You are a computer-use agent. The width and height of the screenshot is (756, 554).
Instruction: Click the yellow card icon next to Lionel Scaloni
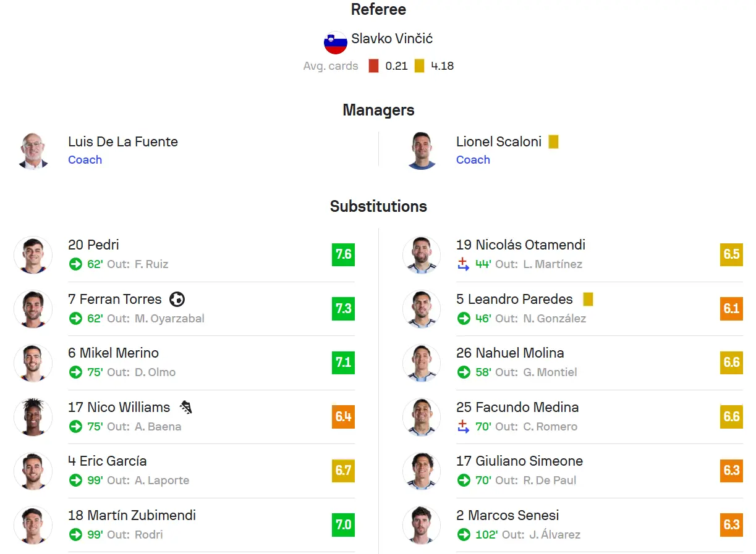tap(553, 141)
